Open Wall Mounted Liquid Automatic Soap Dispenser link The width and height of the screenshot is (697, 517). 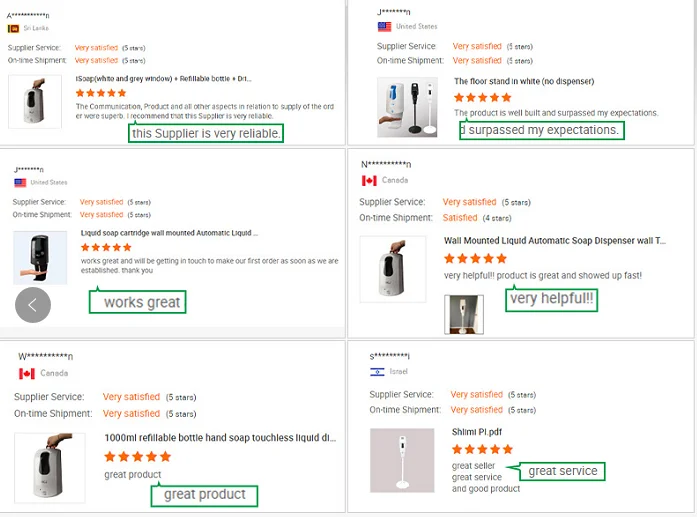coord(554,241)
